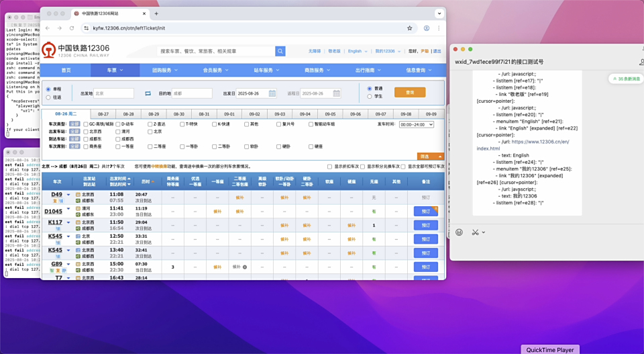The width and height of the screenshot is (644, 354).
Task: Open the emoji picker in chat window
Action: coord(459,232)
